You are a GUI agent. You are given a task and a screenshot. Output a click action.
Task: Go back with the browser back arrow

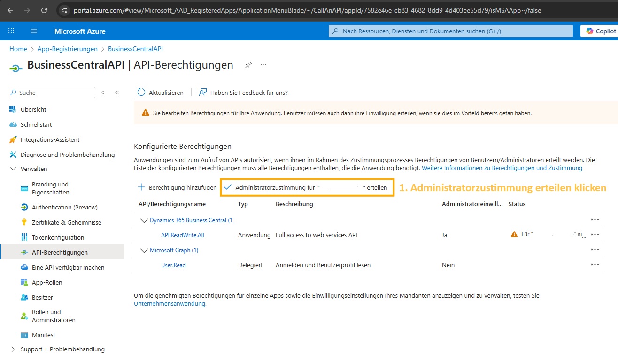tap(10, 10)
